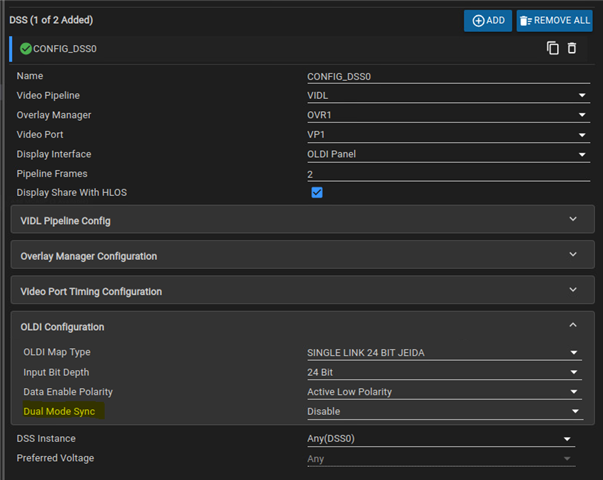Click the Data Enable Polarity label
Viewport: 603px width, 480px height.
tap(68, 392)
